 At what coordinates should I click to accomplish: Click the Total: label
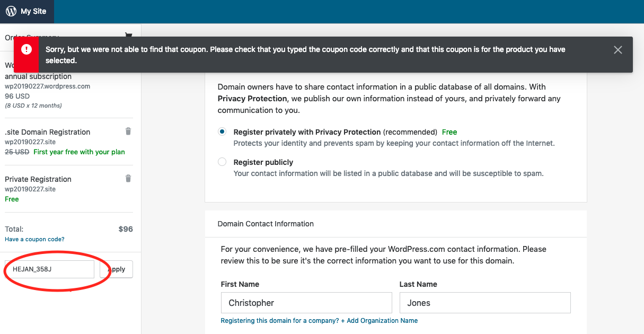14,229
